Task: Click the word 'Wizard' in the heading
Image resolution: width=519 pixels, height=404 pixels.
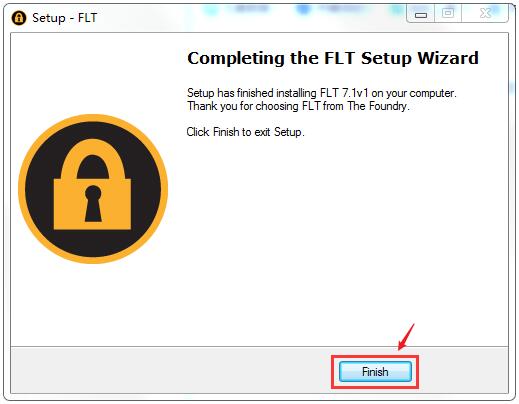Action: 448,58
